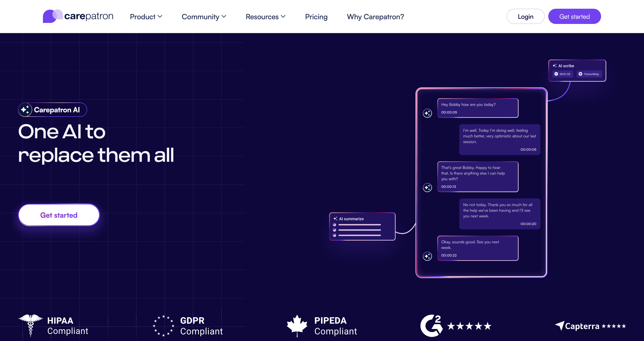
Task: Click the Login button
Action: [x=525, y=17]
